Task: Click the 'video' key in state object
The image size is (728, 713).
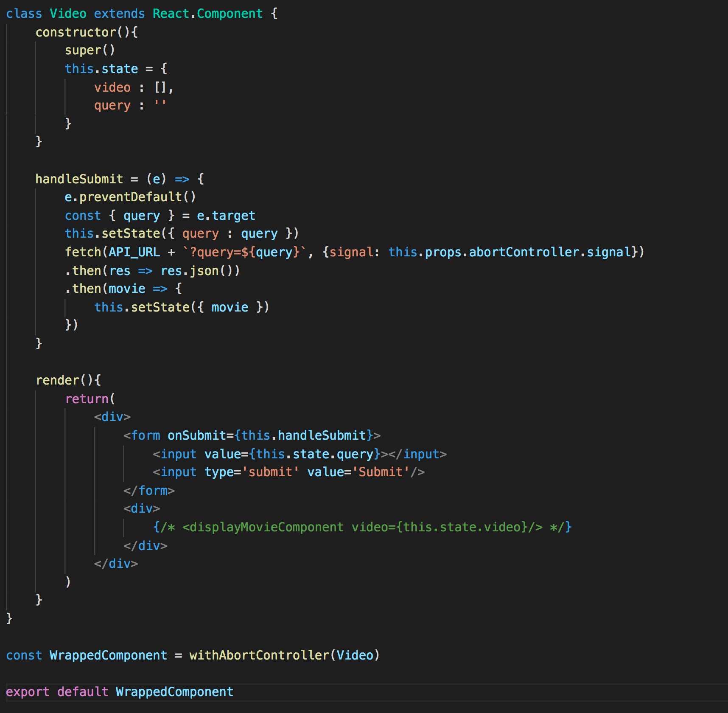Action: coord(112,87)
